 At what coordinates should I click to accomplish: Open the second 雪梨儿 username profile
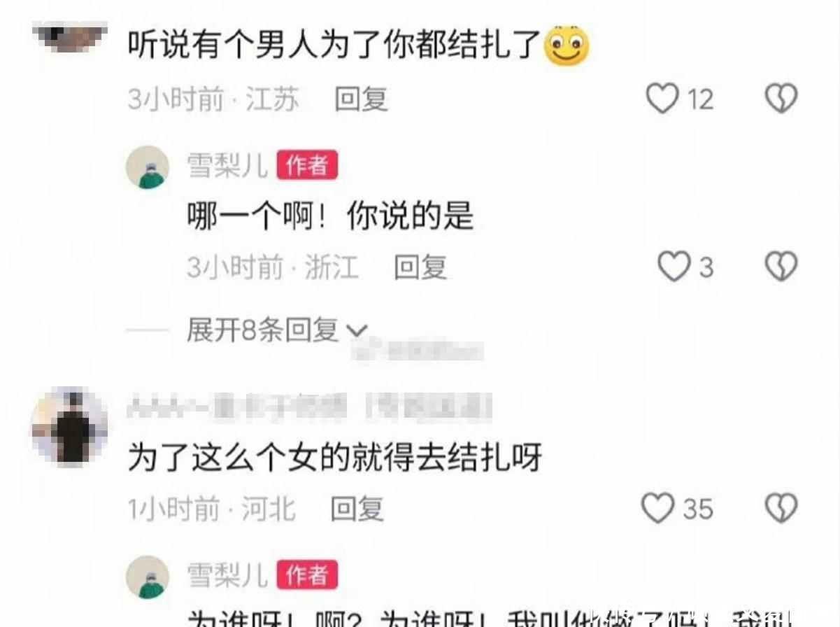point(227,575)
